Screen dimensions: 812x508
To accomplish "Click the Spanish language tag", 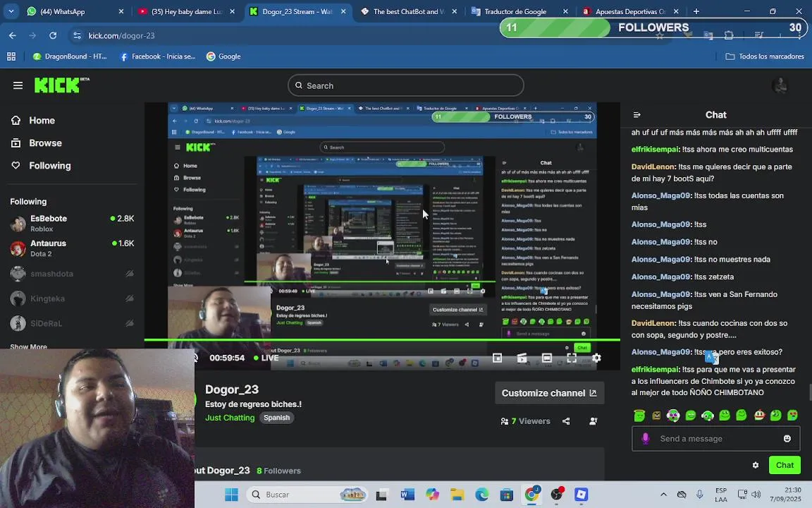I will click(x=276, y=418).
